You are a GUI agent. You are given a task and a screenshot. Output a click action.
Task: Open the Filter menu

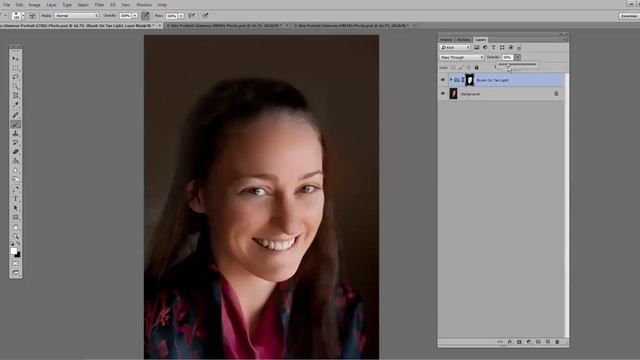99,5
